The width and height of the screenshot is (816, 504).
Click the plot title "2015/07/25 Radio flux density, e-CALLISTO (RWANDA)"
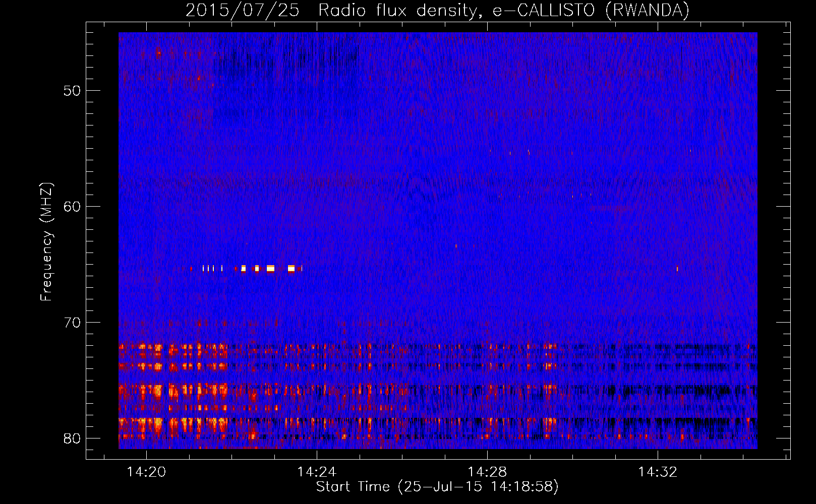click(x=437, y=10)
